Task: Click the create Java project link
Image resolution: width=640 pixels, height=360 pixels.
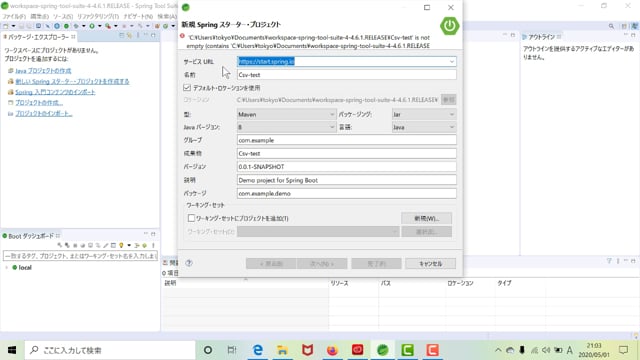Action: (43, 71)
